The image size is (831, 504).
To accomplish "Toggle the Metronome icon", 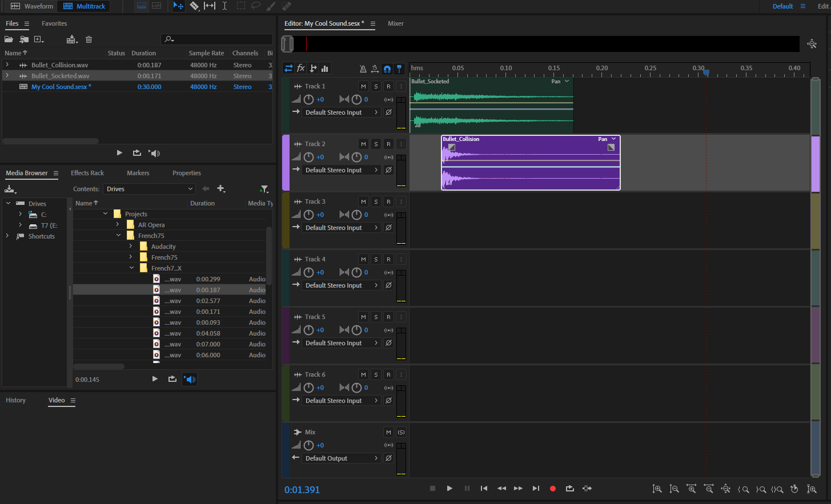I will pos(363,68).
